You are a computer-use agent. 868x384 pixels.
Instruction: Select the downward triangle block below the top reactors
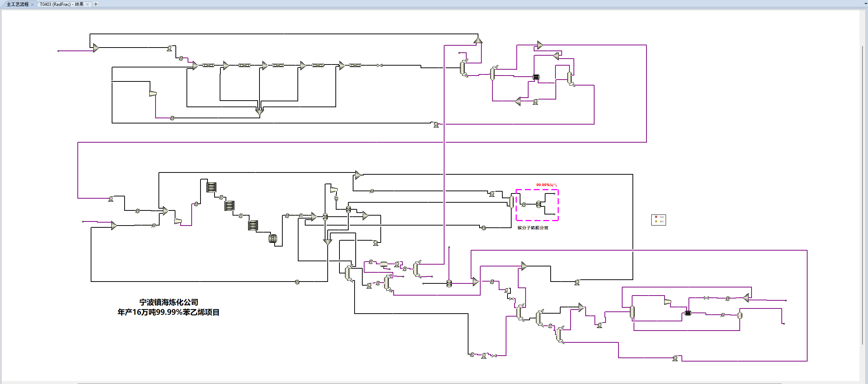pyautogui.click(x=259, y=112)
